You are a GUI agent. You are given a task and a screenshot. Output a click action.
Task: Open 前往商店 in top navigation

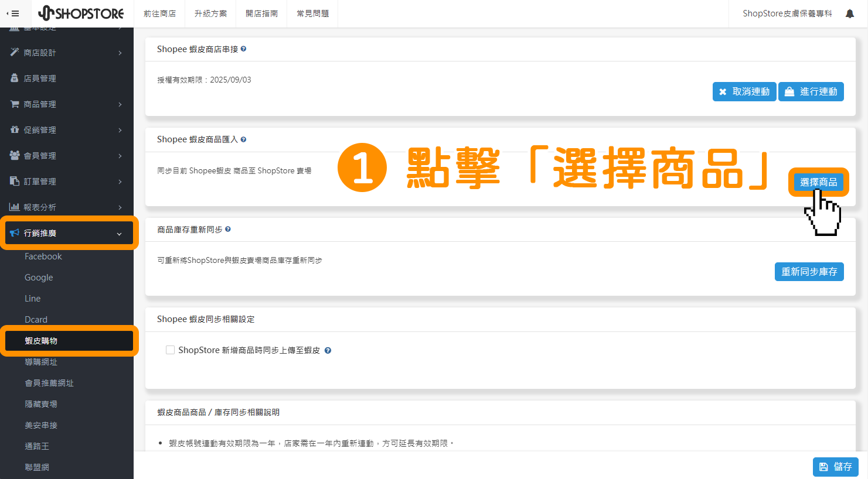coord(159,13)
